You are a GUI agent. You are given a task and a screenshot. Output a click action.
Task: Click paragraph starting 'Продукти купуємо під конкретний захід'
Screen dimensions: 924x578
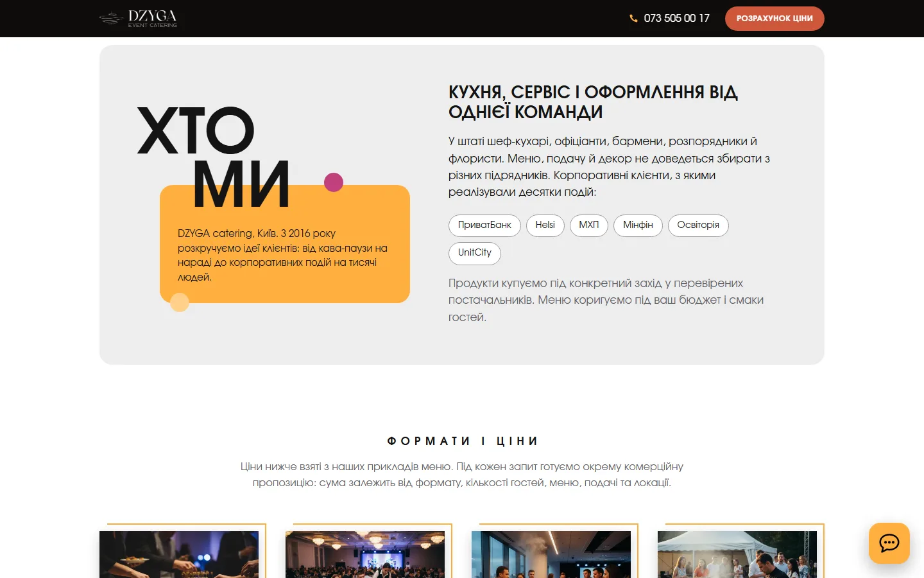pos(606,300)
